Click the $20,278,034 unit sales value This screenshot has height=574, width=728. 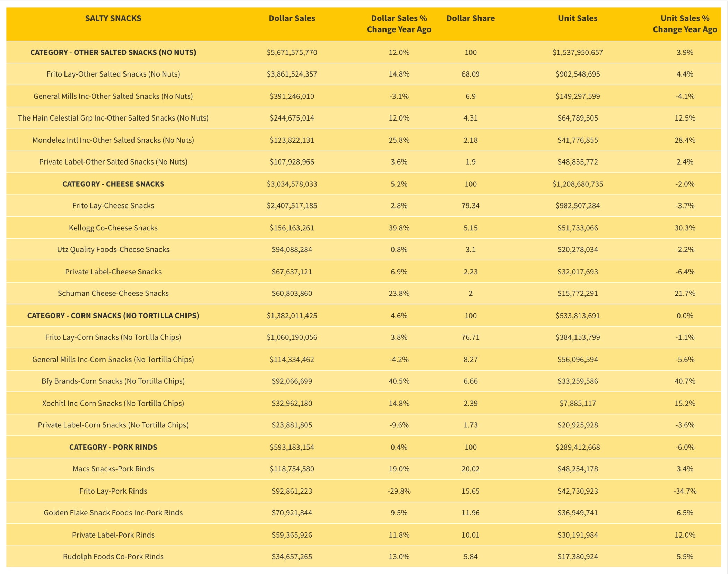coord(578,250)
